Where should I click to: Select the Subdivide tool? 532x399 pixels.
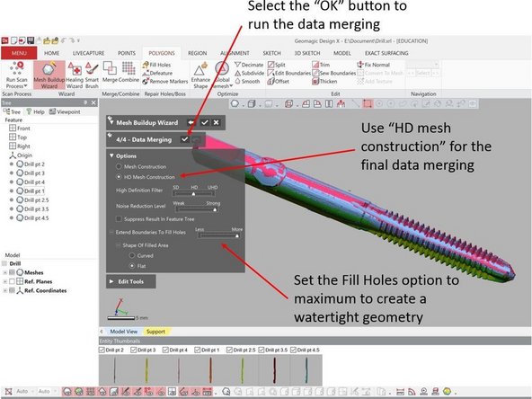click(250, 73)
